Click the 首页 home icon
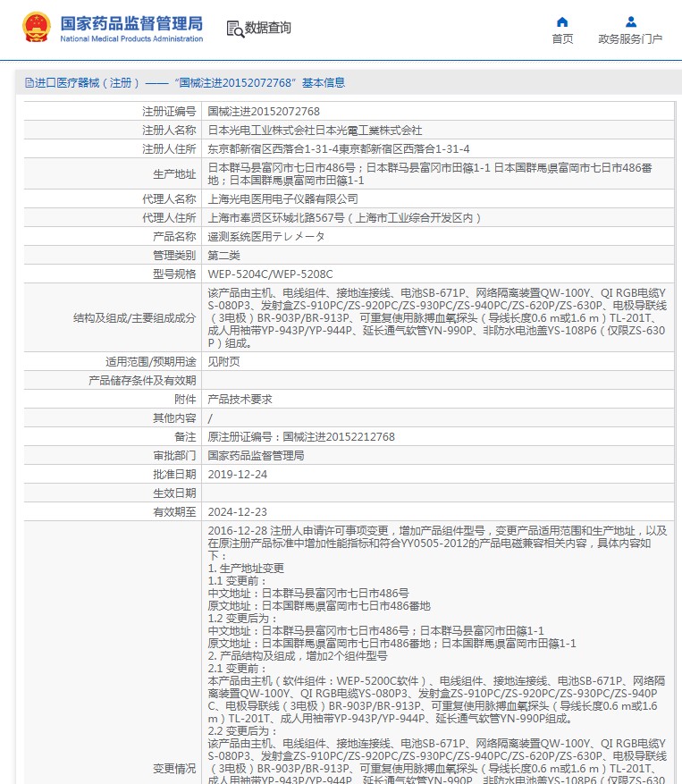682x784 pixels. point(562,22)
